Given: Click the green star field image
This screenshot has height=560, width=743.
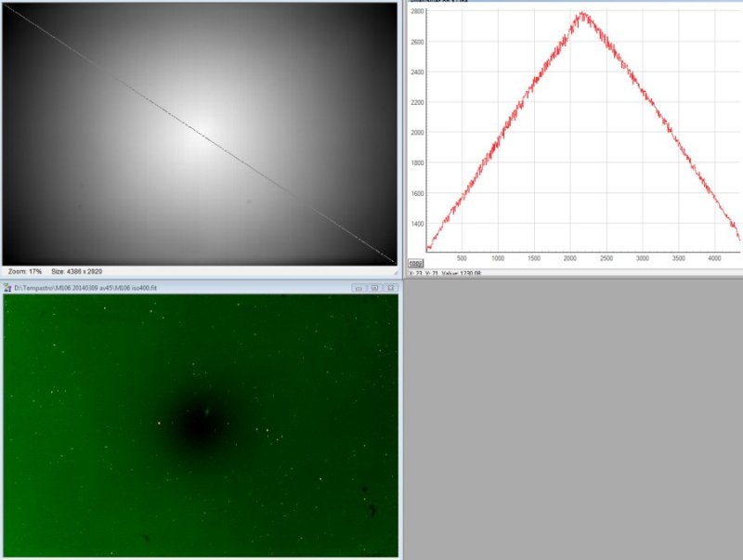Looking at the screenshot, I should pyautogui.click(x=201, y=425).
